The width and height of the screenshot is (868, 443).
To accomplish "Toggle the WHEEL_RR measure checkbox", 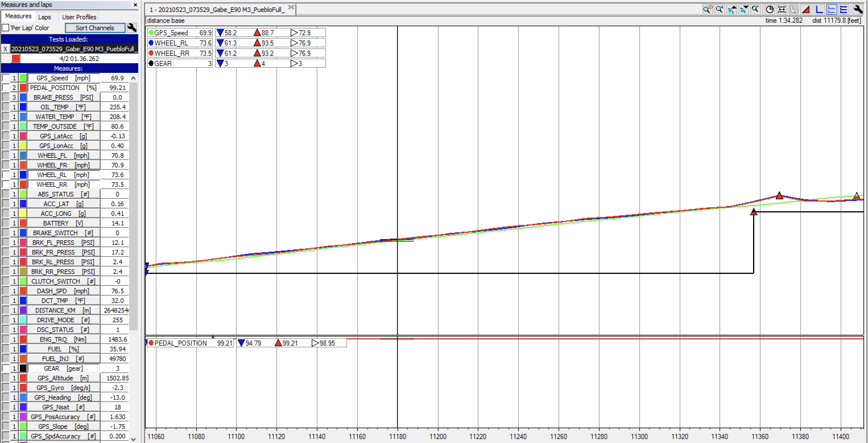I will point(6,184).
